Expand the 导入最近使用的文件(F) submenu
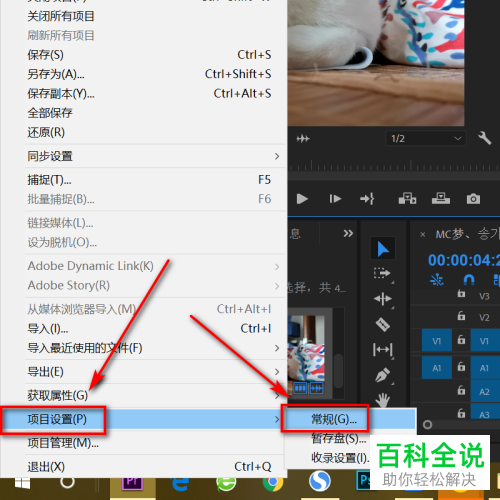This screenshot has width=500, height=500. (156, 348)
